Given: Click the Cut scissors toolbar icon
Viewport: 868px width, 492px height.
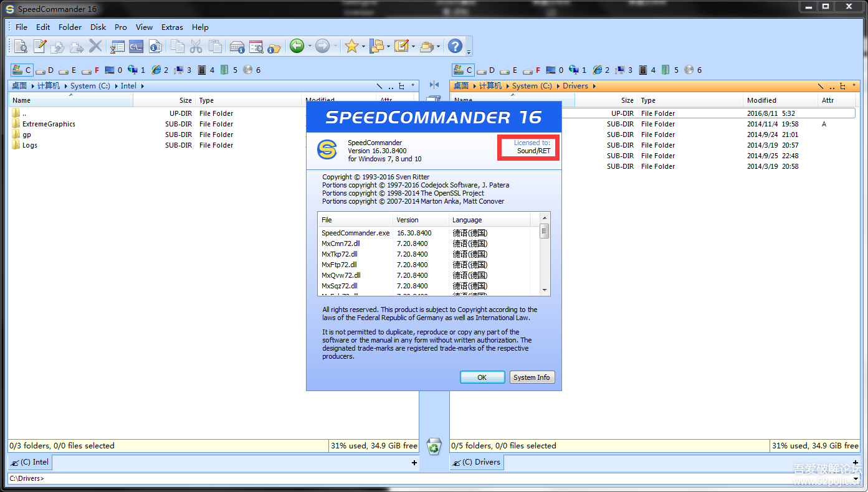Looking at the screenshot, I should (196, 46).
